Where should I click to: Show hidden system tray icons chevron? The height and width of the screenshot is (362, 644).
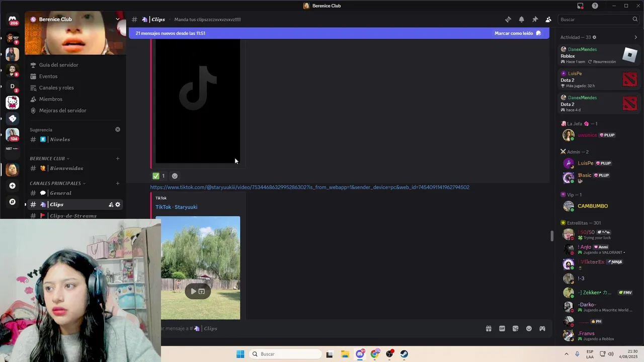click(x=567, y=354)
